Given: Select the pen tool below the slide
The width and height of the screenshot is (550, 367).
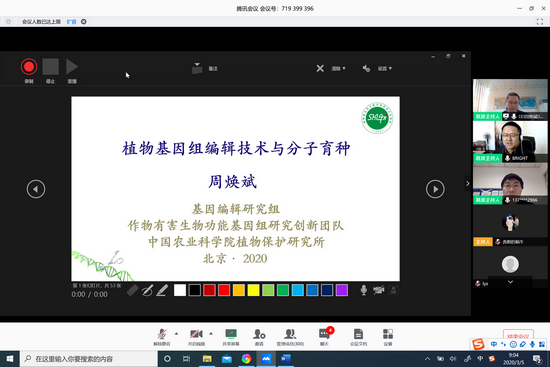Looking at the screenshot, I should tap(147, 290).
